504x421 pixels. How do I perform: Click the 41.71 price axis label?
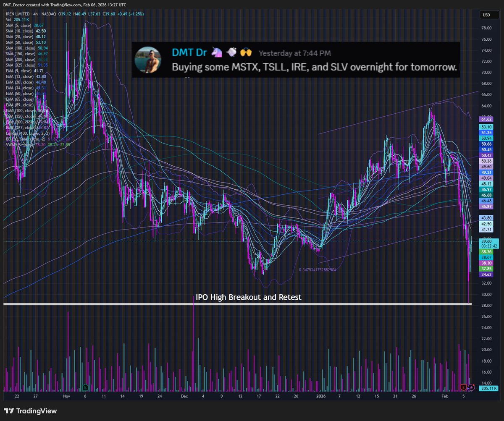click(x=487, y=230)
